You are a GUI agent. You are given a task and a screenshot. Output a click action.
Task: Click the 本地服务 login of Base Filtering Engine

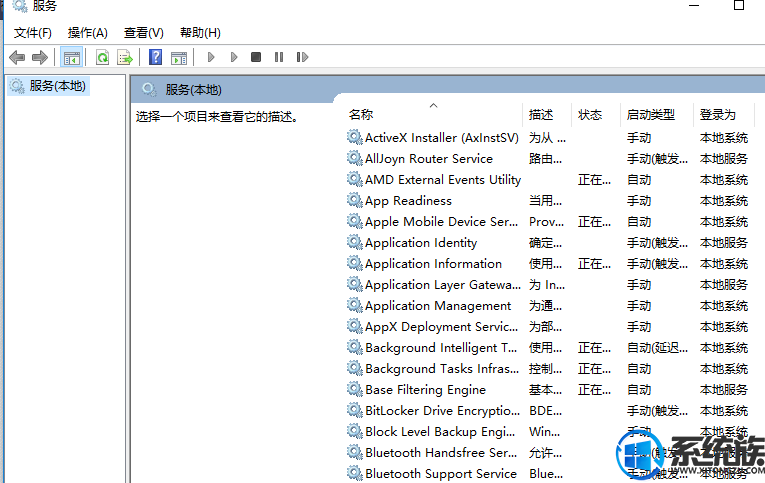pyautogui.click(x=724, y=390)
